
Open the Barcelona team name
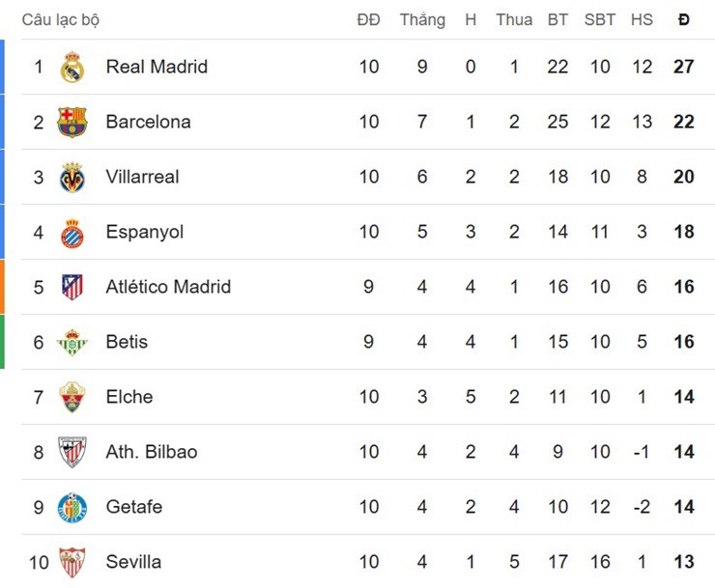coord(148,122)
